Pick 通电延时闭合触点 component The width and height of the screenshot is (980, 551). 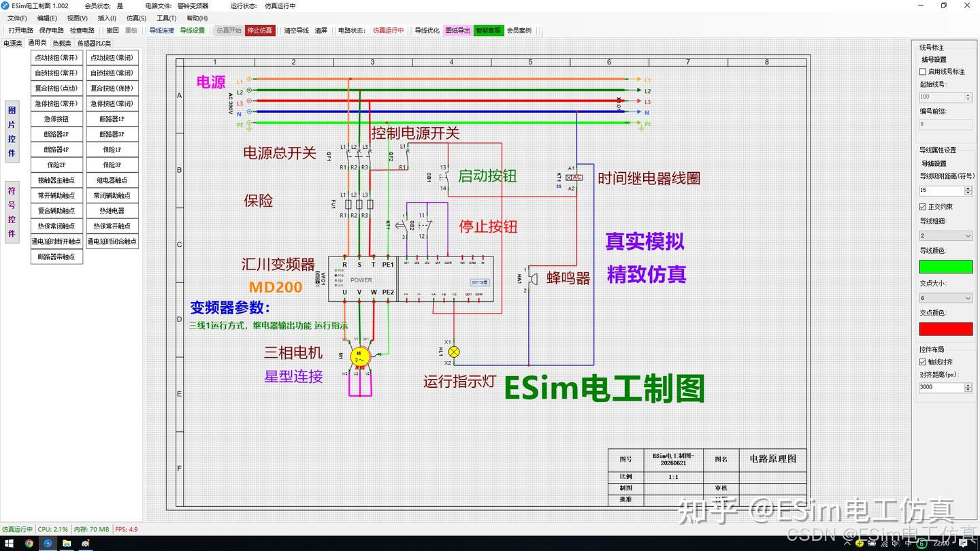click(112, 241)
